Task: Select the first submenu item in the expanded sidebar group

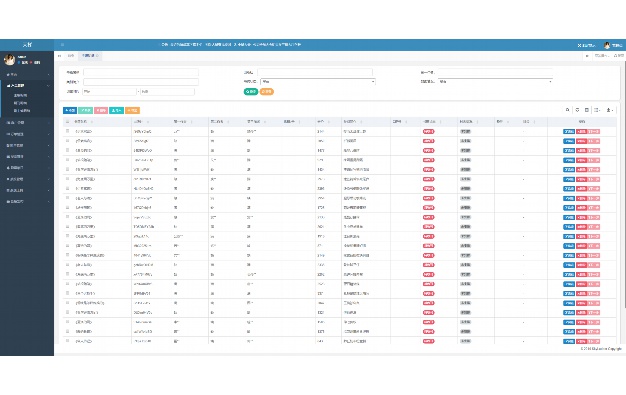Action: pos(20,95)
